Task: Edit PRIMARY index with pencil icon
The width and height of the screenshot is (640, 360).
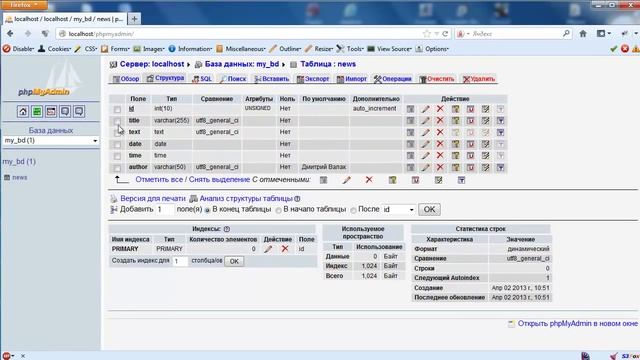Action: [268, 249]
